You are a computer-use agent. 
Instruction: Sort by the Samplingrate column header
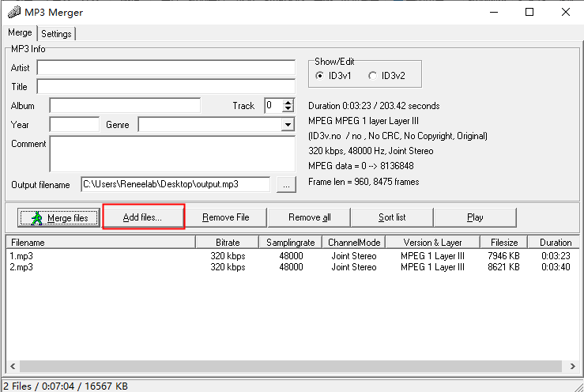[291, 243]
